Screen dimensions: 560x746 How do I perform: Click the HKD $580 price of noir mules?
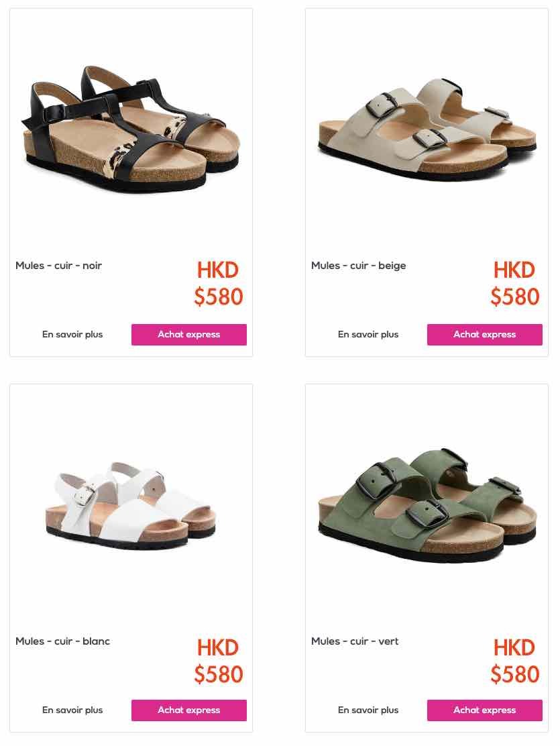tap(219, 284)
